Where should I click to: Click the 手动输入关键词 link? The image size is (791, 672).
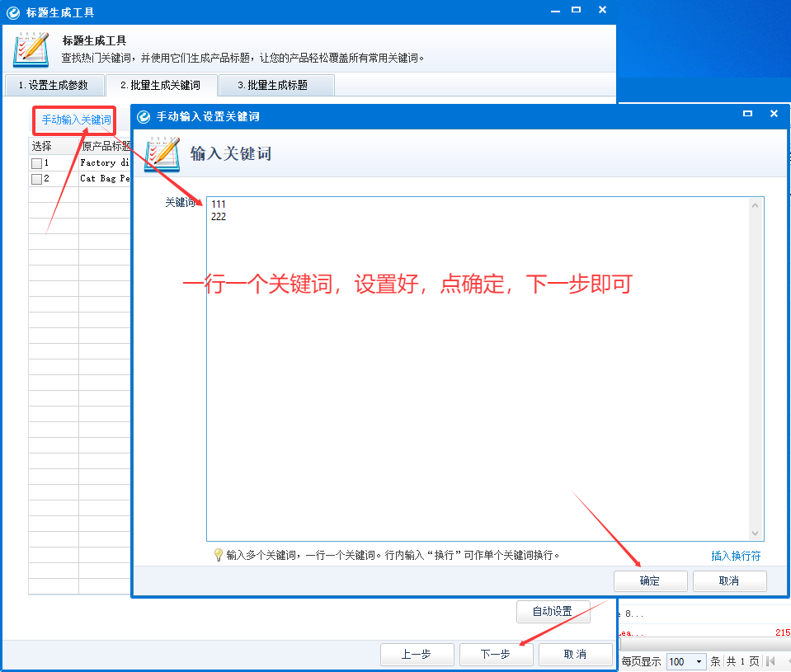tap(76, 120)
